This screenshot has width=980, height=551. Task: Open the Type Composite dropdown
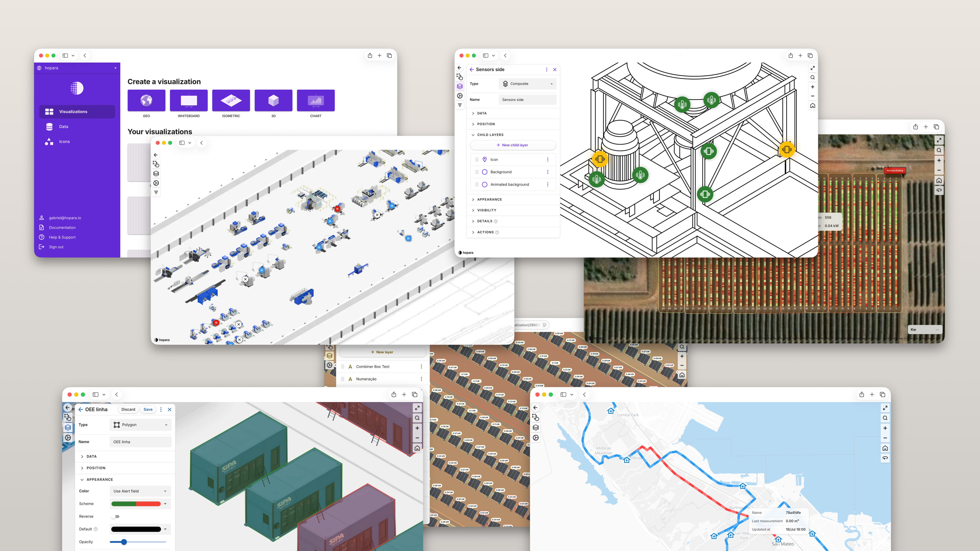pos(527,84)
